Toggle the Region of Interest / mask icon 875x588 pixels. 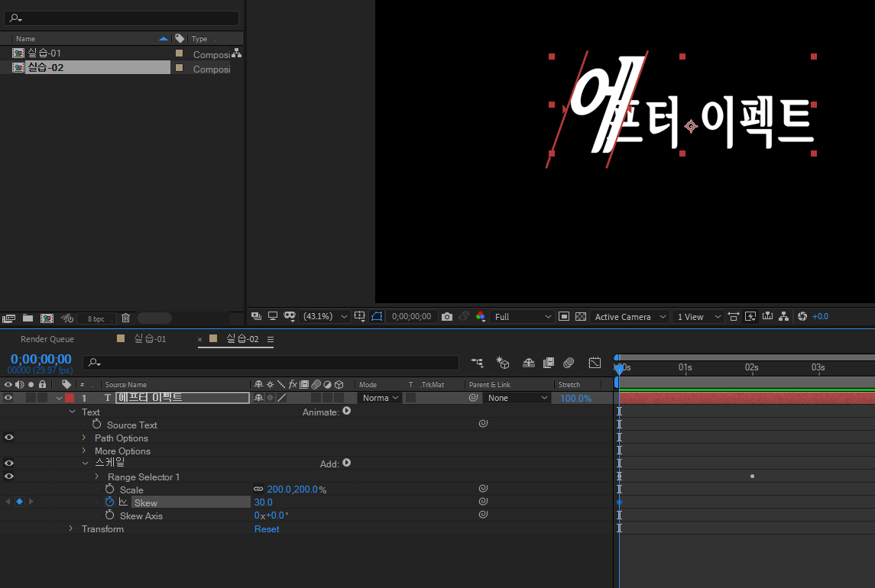tap(377, 316)
